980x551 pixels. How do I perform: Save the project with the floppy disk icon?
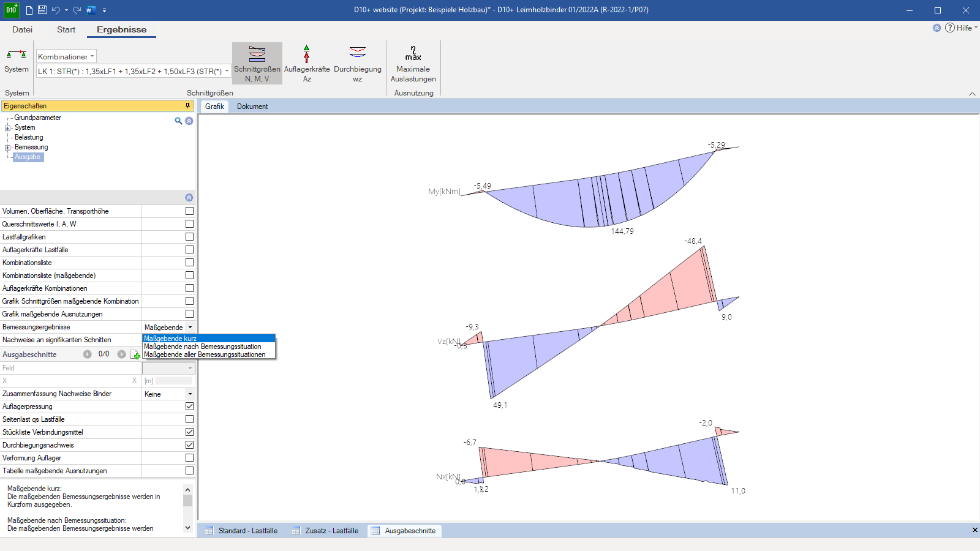(42, 10)
